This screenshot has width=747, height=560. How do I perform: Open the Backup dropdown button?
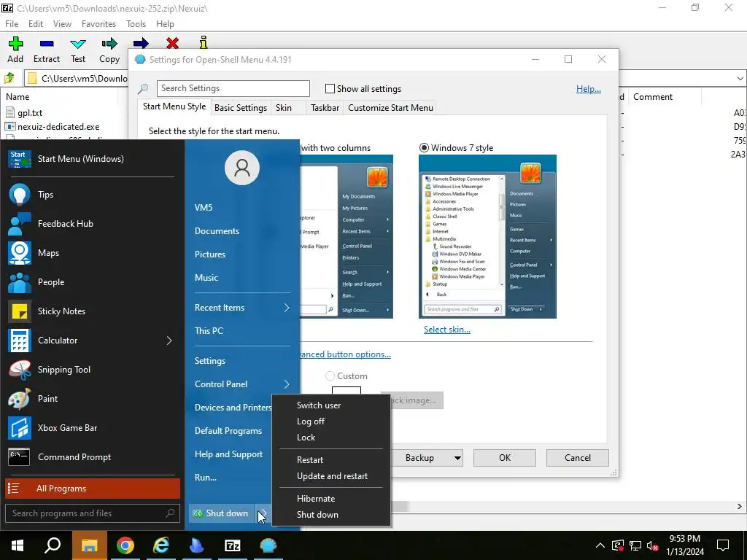tap(457, 458)
